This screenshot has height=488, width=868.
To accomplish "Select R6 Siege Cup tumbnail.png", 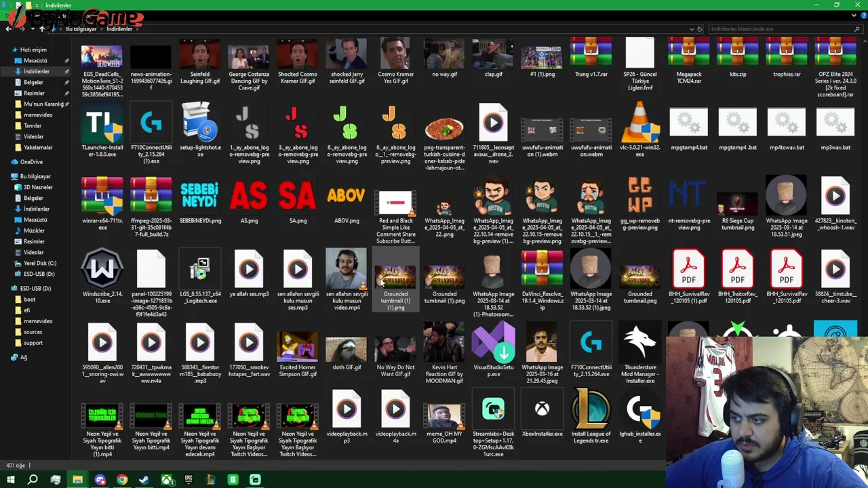I will pyautogui.click(x=737, y=203).
